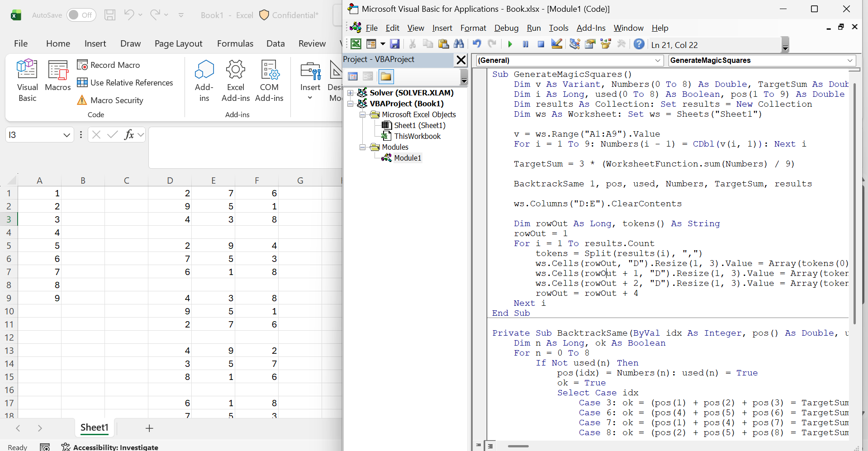Click the code window horizontal scrollbar thumb
The image size is (868, 451).
click(x=518, y=446)
